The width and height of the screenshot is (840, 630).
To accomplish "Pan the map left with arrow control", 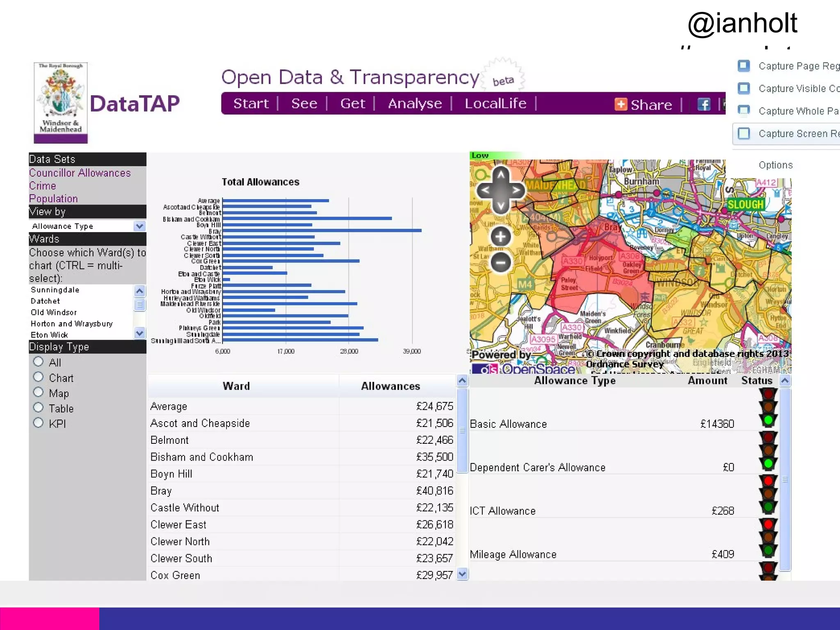I will click(485, 190).
